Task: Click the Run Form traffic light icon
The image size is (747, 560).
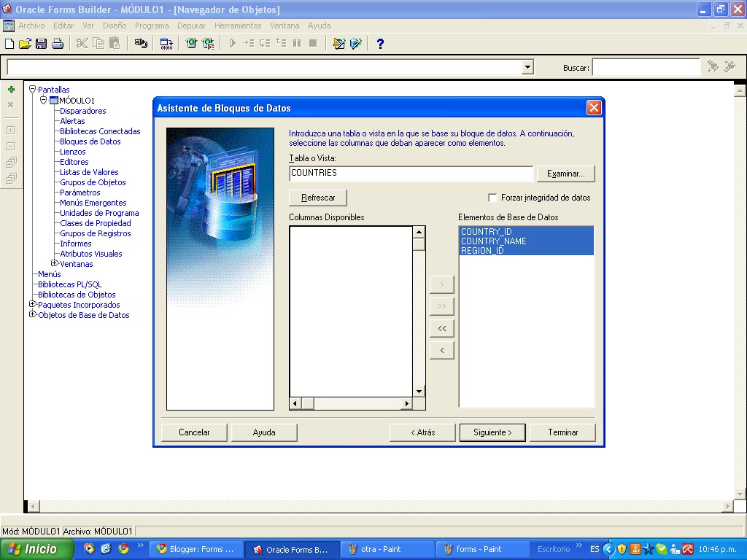Action: (x=192, y=44)
